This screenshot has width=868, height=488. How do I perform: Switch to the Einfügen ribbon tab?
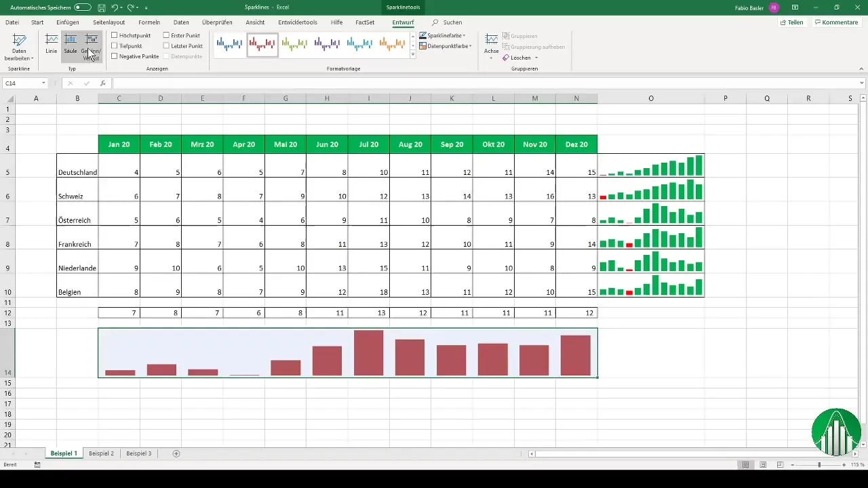tap(68, 22)
